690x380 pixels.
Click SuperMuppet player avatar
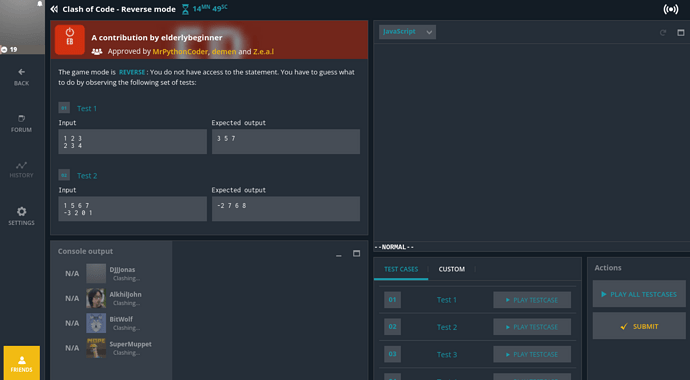[96, 348]
